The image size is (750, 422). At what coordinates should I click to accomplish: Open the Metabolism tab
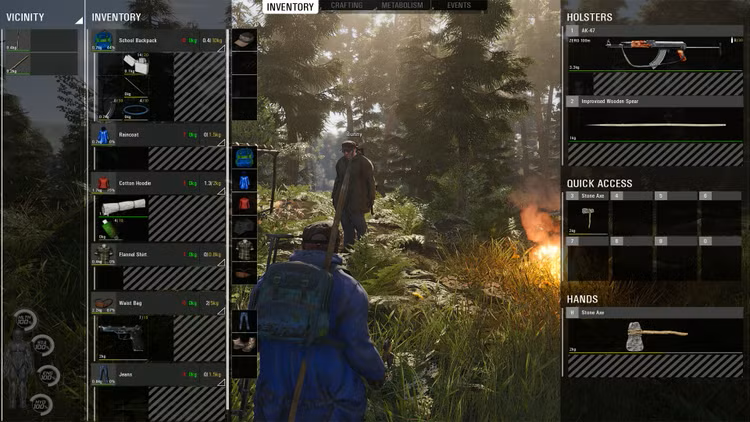click(401, 6)
